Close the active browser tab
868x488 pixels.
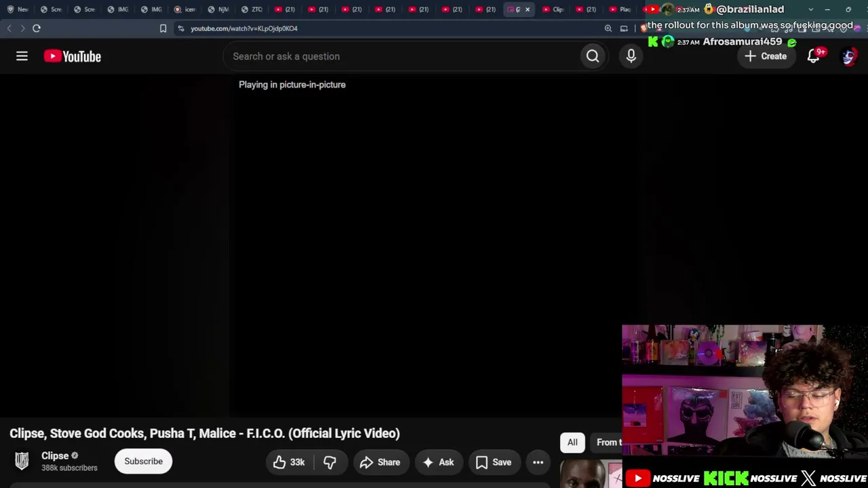528,9
